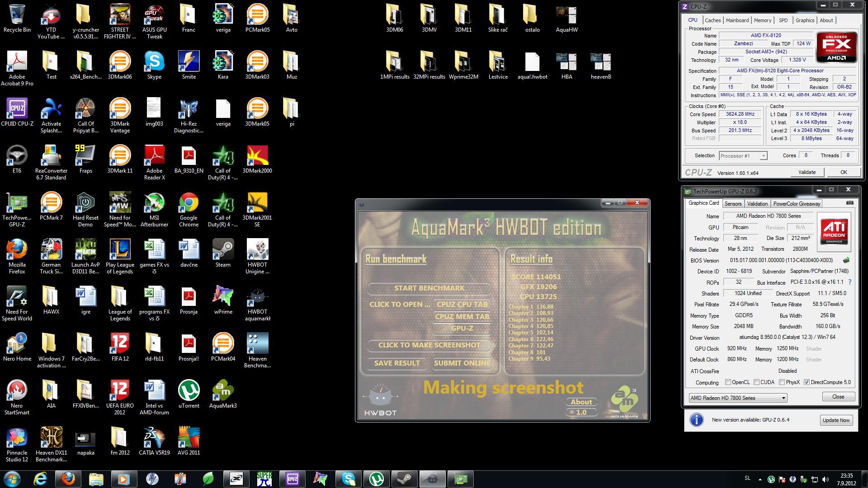Screen dimensions: 868x488
Task: Open the AquaHW image file icon
Action: pos(566,19)
